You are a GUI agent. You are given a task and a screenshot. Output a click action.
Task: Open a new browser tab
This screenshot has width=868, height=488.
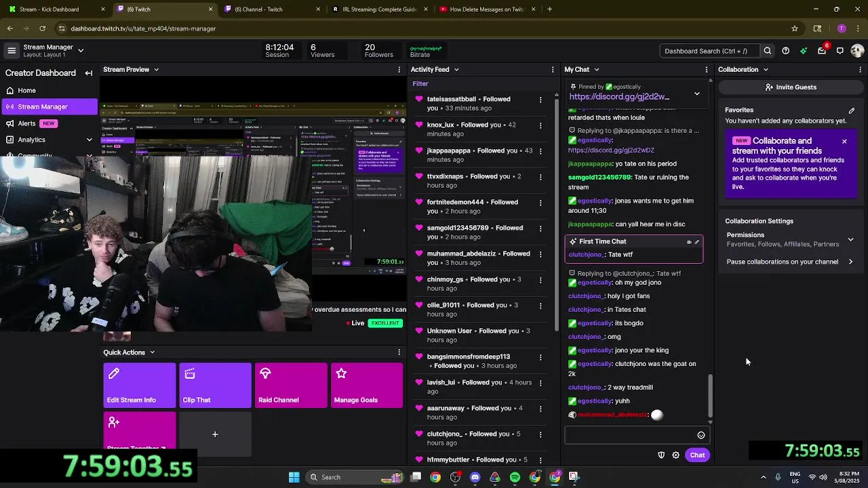click(x=549, y=9)
